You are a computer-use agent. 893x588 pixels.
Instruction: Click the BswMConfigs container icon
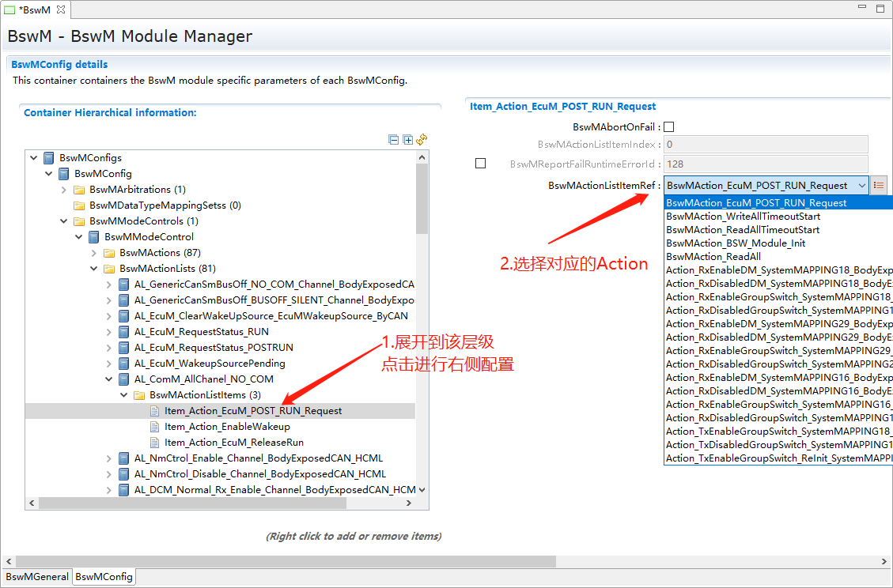click(49, 158)
